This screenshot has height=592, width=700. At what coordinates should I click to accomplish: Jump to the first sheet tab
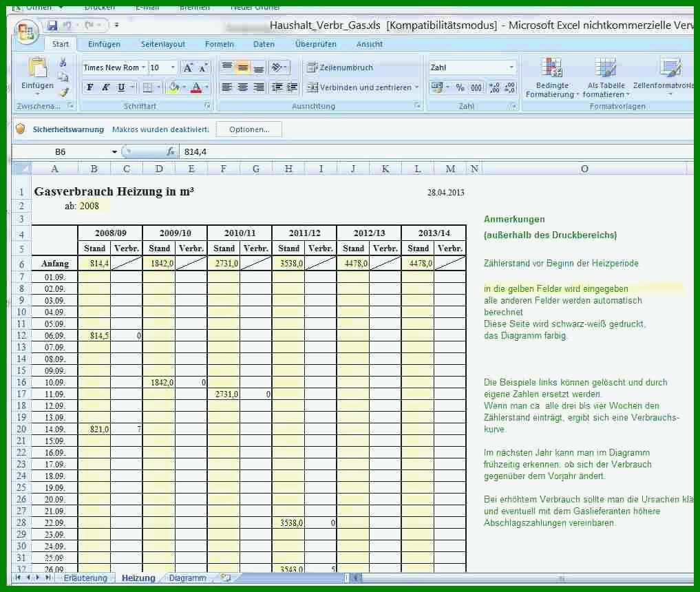18,578
